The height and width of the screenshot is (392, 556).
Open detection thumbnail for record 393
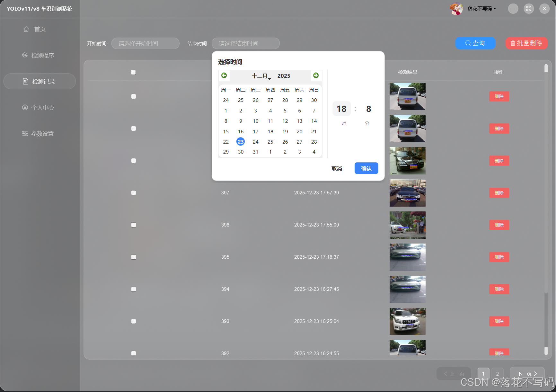pyautogui.click(x=408, y=321)
